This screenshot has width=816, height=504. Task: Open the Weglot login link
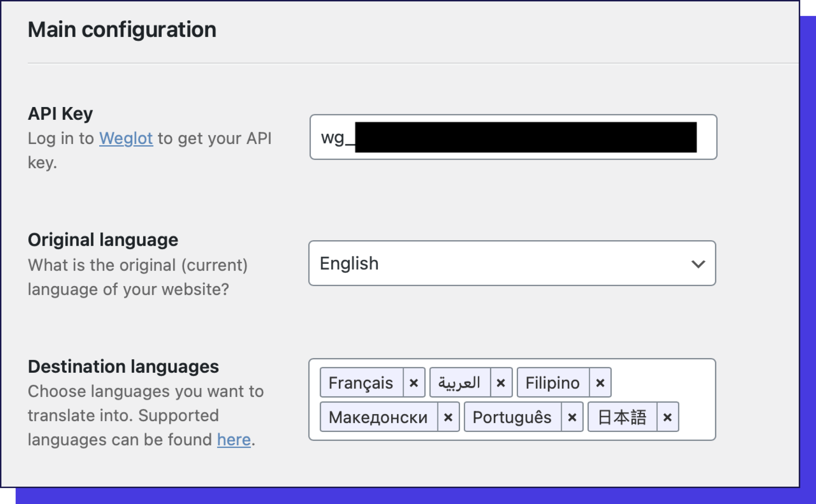[x=126, y=138]
